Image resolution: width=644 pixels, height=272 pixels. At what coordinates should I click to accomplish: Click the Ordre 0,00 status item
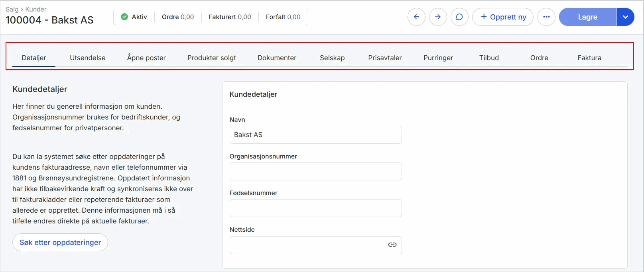[x=178, y=17]
